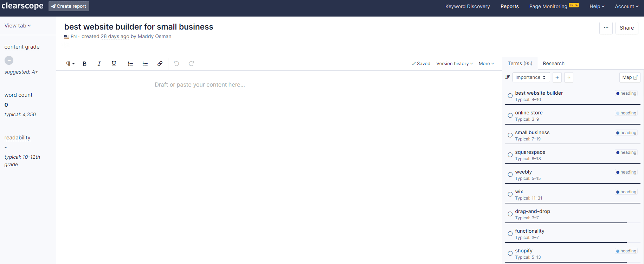The height and width of the screenshot is (264, 644).
Task: Go to Keyword Discovery
Action: pyautogui.click(x=468, y=6)
